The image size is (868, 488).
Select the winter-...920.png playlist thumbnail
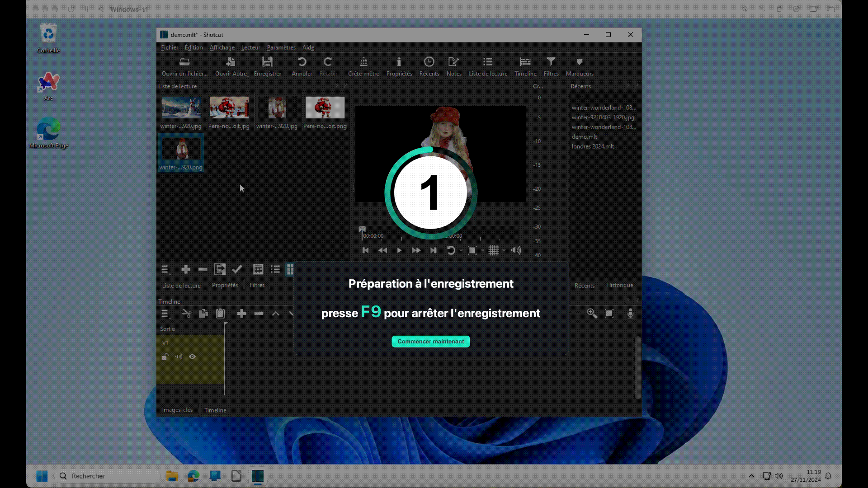pos(181,153)
